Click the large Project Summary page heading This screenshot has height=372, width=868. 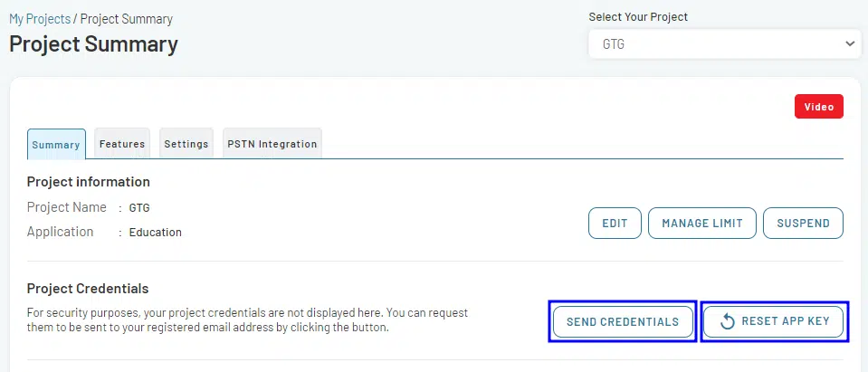pos(93,44)
